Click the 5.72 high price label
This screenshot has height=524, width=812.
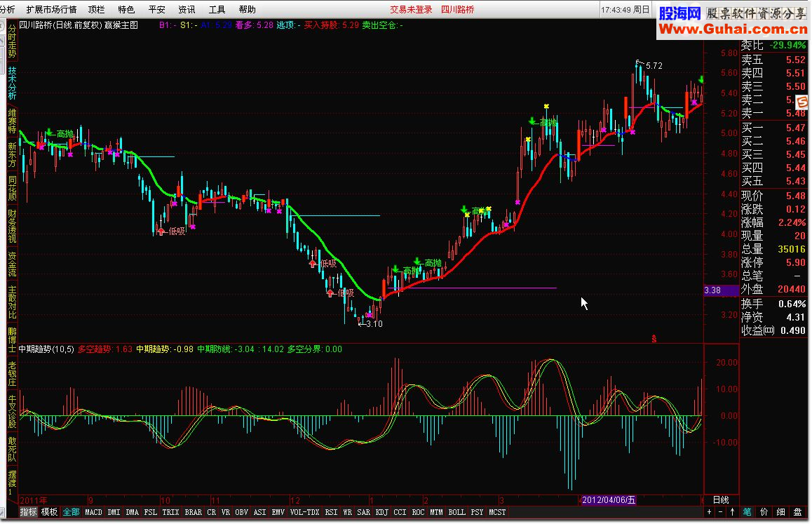coord(654,66)
